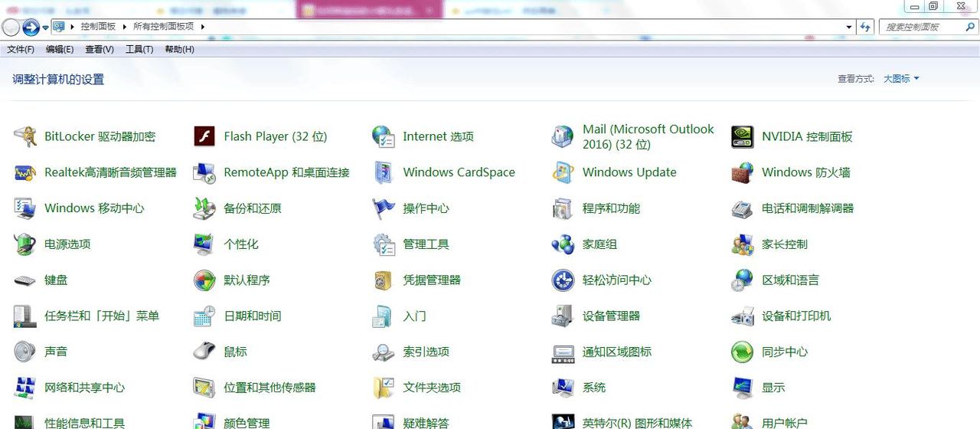Open the RemoteApp 和桌面连接 icon
Viewport: 980px width, 429px height.
click(x=204, y=172)
